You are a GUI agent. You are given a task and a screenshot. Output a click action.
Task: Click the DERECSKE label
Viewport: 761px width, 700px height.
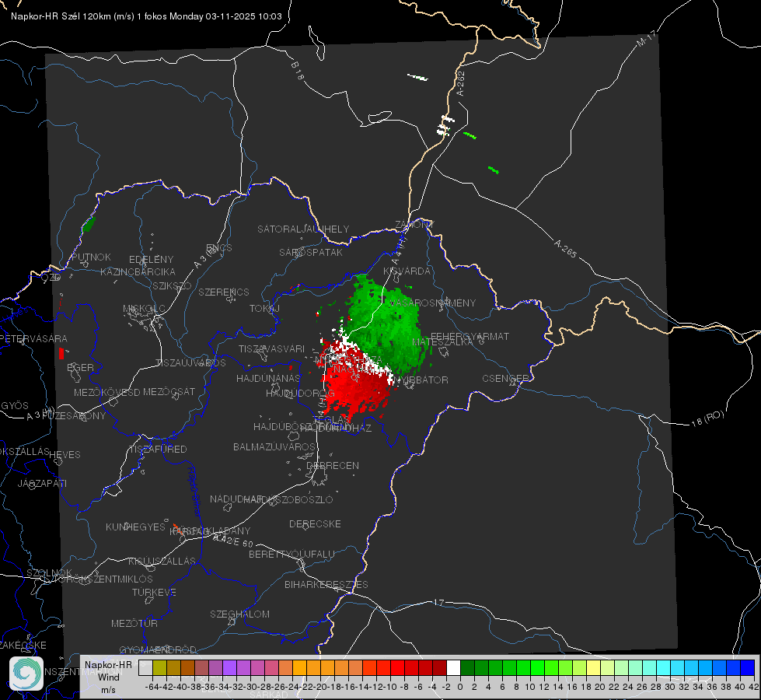(x=315, y=523)
